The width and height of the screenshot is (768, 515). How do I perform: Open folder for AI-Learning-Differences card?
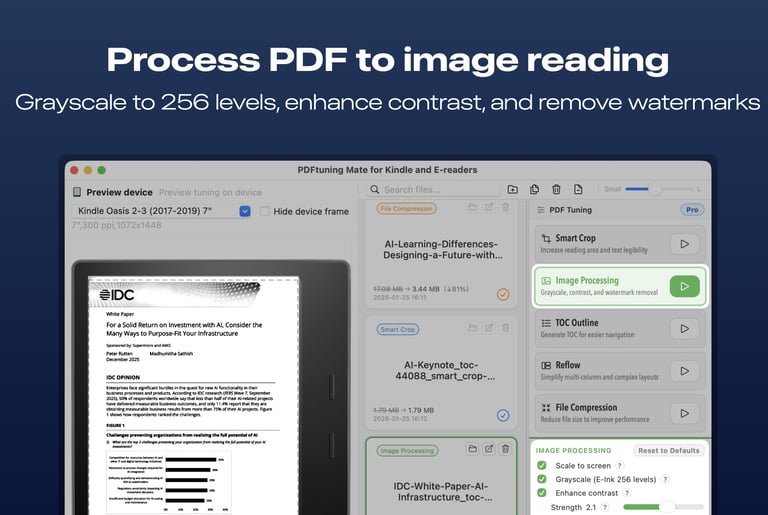(x=472, y=207)
